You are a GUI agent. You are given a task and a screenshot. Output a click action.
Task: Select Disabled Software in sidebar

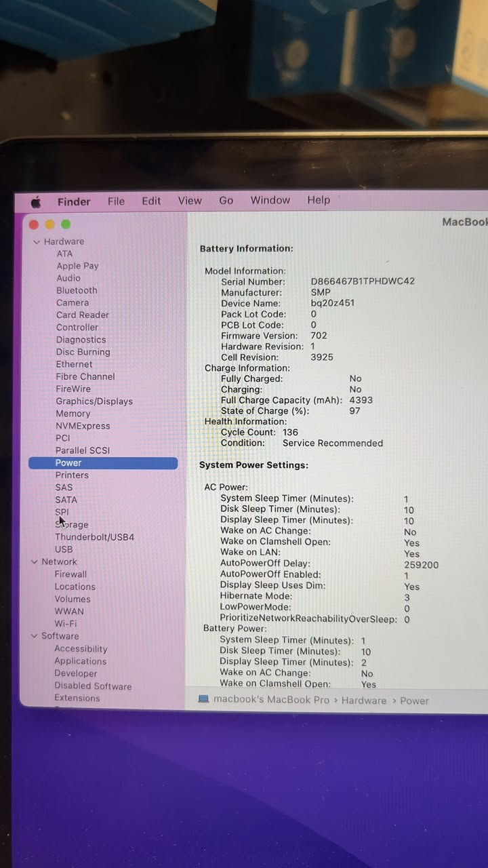tap(93, 686)
